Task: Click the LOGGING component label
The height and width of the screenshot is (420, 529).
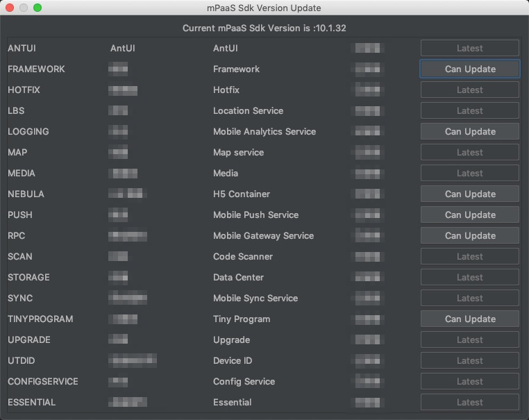Action: tap(28, 131)
